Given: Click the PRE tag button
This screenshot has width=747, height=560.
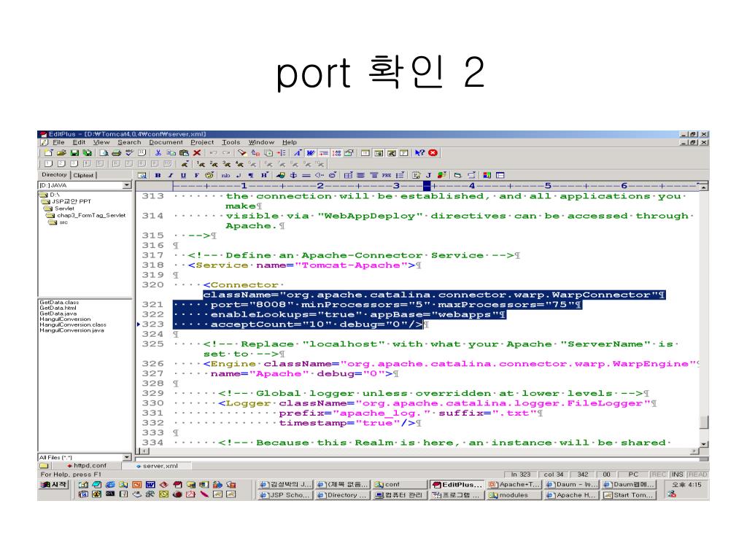Looking at the screenshot, I should click(x=387, y=175).
